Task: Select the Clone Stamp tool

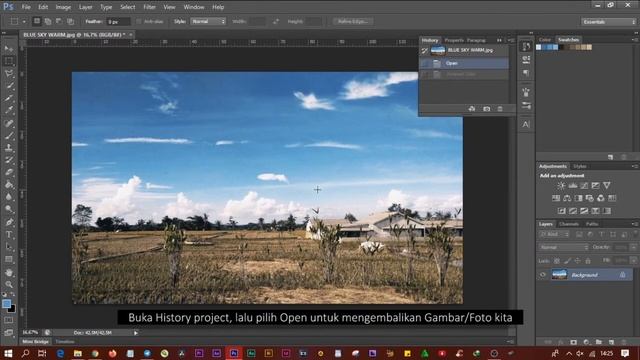Action: [9, 148]
